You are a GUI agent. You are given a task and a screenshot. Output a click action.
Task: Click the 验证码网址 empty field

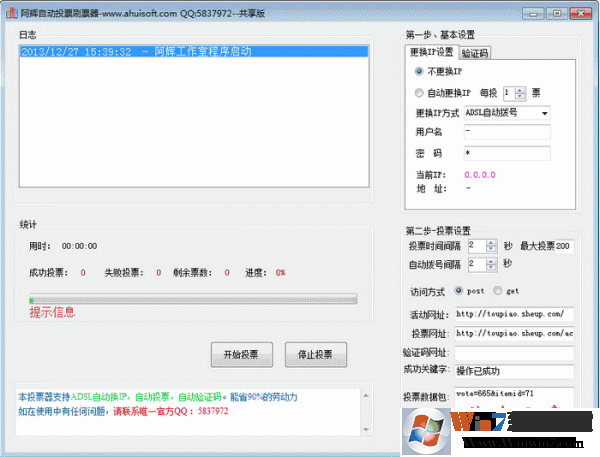pos(513,353)
